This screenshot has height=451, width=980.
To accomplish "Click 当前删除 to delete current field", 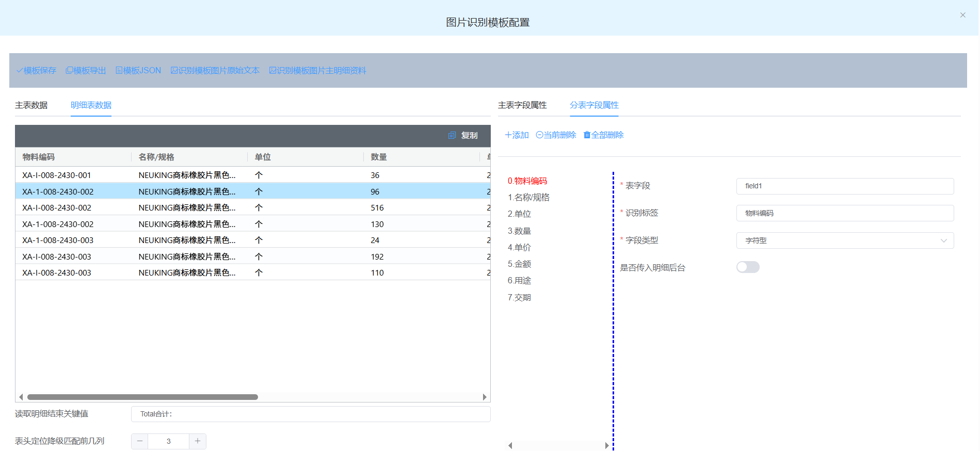I will pos(556,135).
